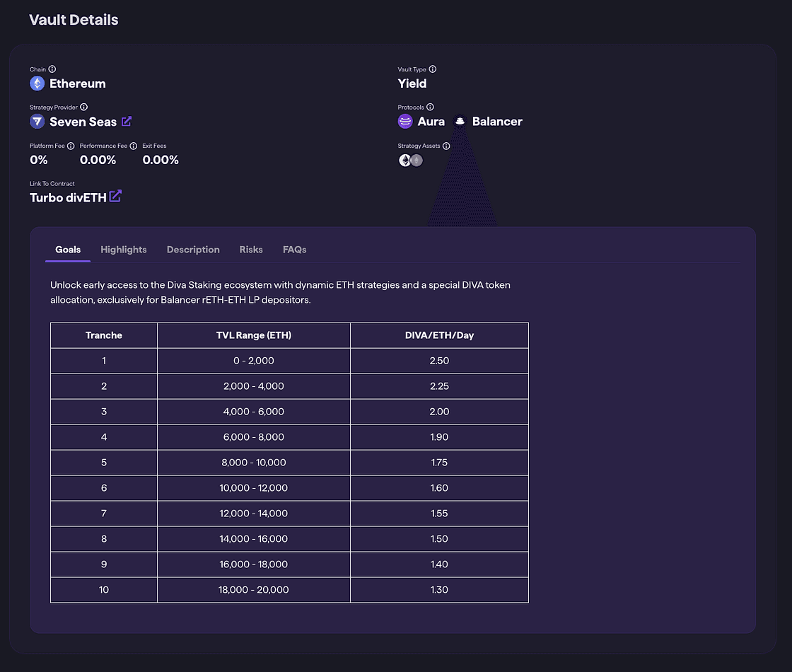Click the 1.30 DIVA rate cell
The image size is (792, 672).
[x=439, y=590]
